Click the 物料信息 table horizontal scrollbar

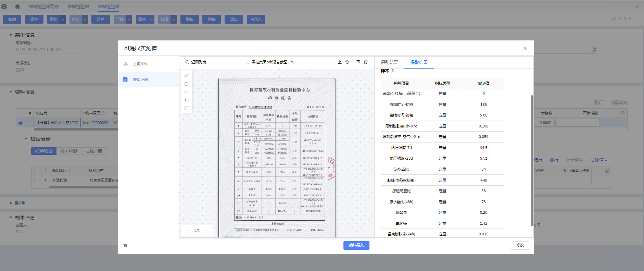point(76,129)
